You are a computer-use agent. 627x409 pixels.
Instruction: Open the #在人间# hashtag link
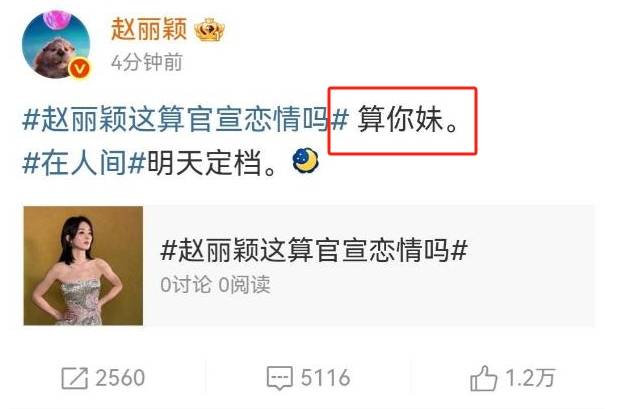tap(84, 162)
